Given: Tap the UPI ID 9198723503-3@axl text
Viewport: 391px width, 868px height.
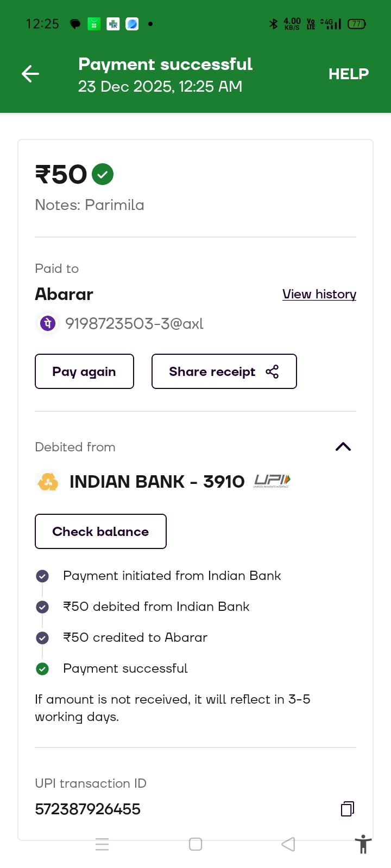Looking at the screenshot, I should (x=134, y=324).
